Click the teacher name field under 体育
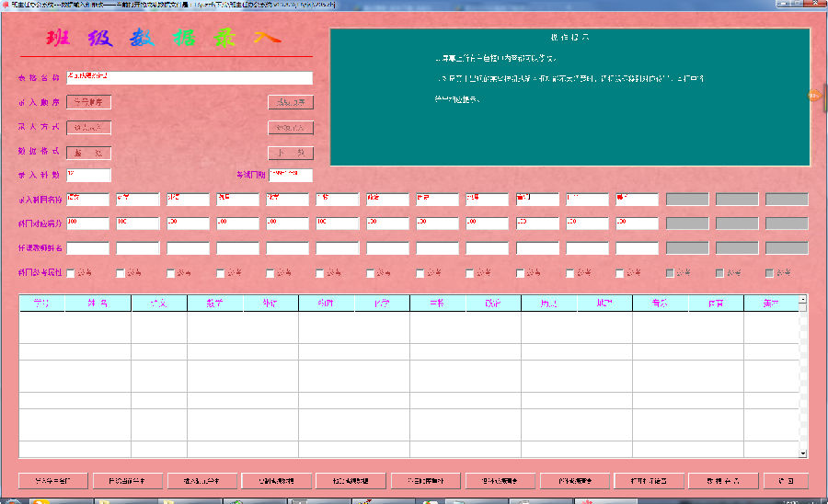 coord(587,248)
